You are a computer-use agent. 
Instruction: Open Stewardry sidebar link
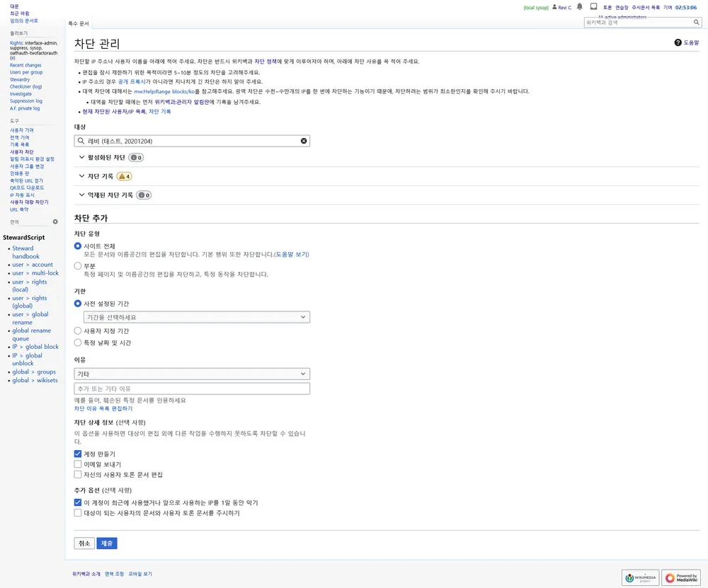click(x=20, y=79)
